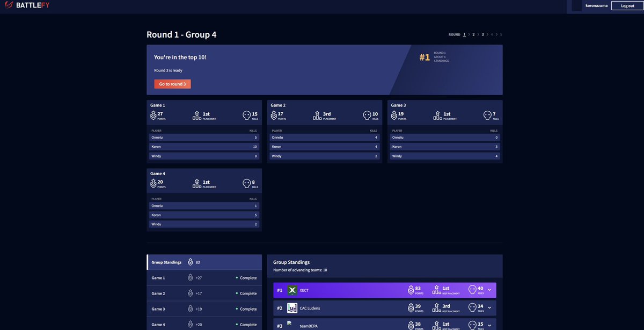Click the Game 2 placement podium icon

(x=317, y=115)
